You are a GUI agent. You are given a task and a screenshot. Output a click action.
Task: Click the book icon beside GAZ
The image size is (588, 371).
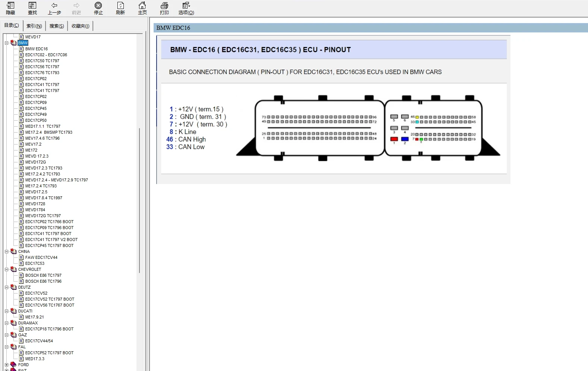click(13, 335)
